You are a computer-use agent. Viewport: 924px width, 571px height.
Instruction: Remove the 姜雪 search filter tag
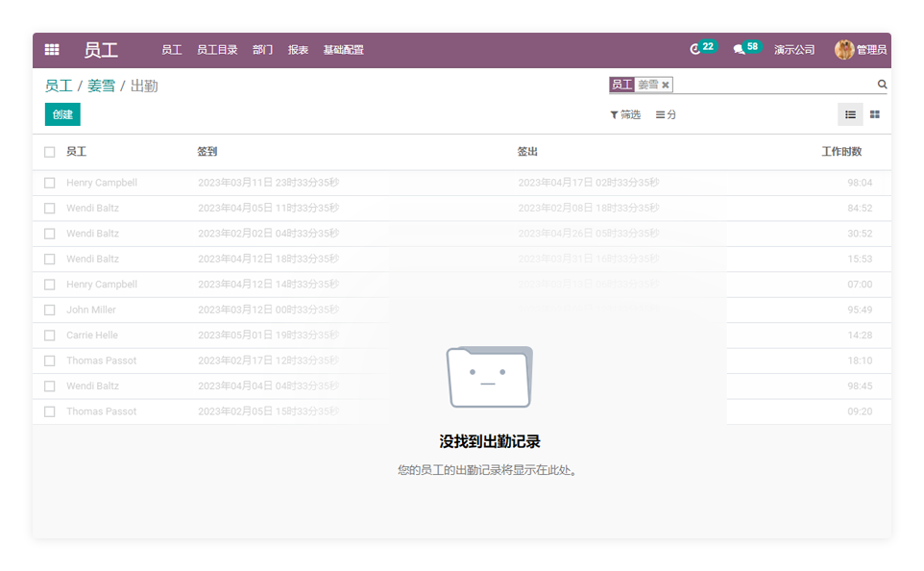(x=665, y=85)
